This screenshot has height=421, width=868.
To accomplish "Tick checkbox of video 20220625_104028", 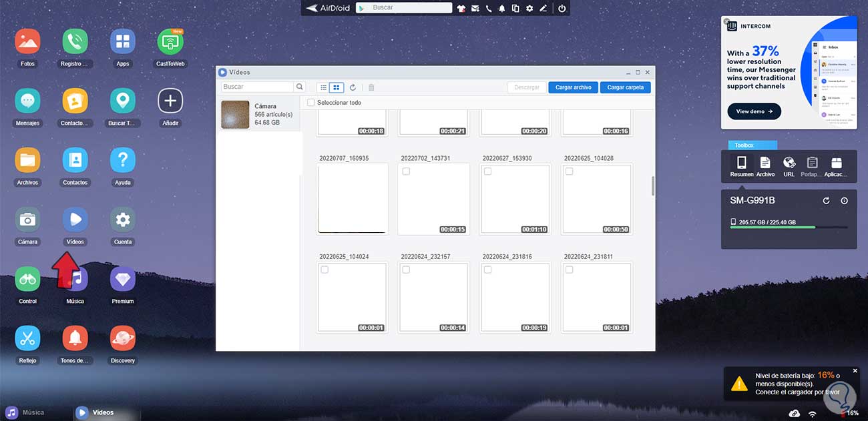I will coord(569,171).
